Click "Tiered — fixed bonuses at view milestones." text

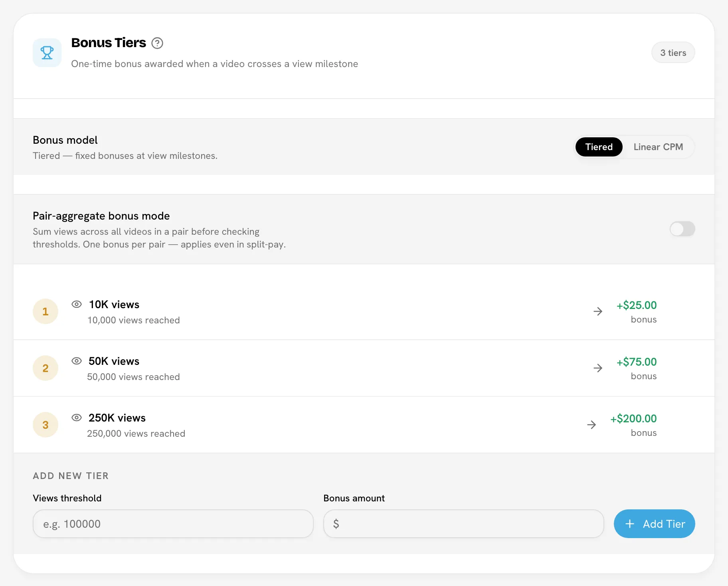click(125, 156)
